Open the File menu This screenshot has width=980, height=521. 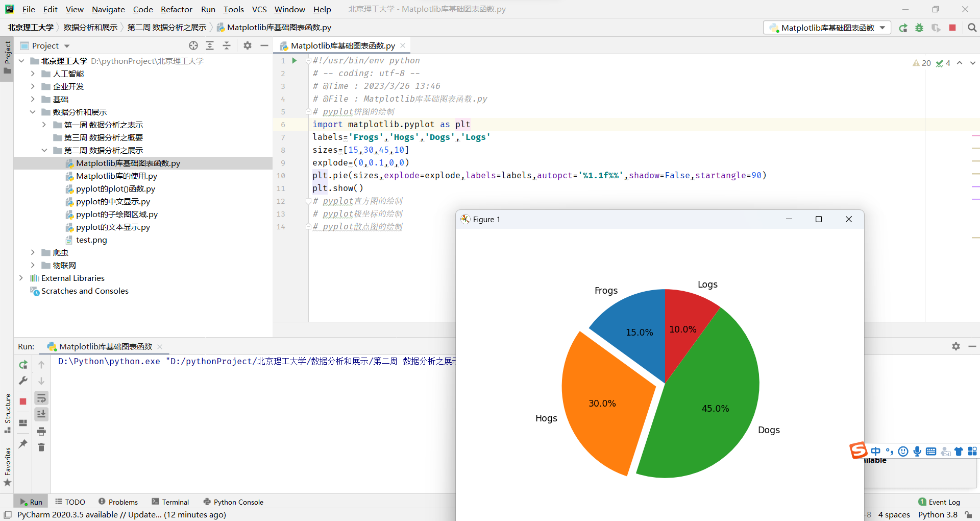(29, 9)
